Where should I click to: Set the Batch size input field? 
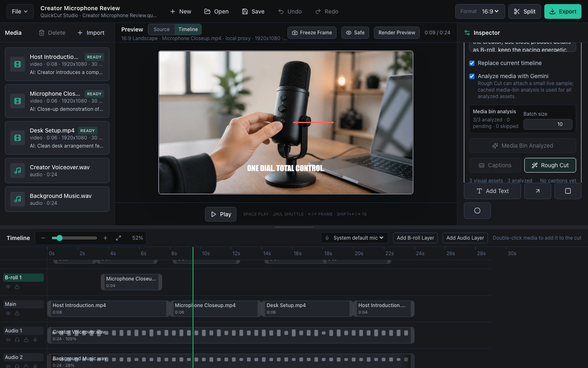click(548, 124)
